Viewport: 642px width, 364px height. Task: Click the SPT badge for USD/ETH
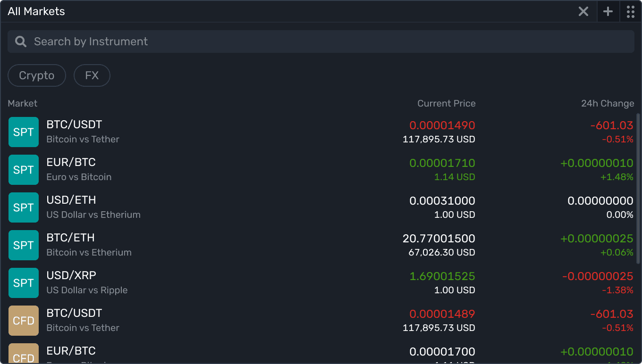tap(24, 207)
